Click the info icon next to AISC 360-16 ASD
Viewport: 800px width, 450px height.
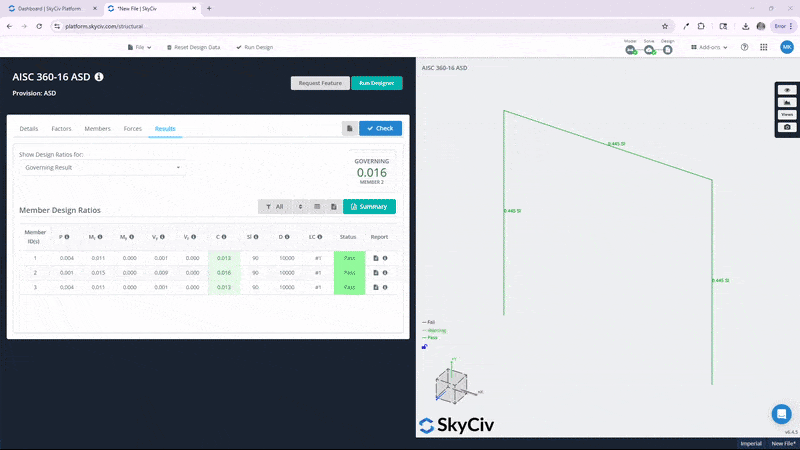coord(99,76)
